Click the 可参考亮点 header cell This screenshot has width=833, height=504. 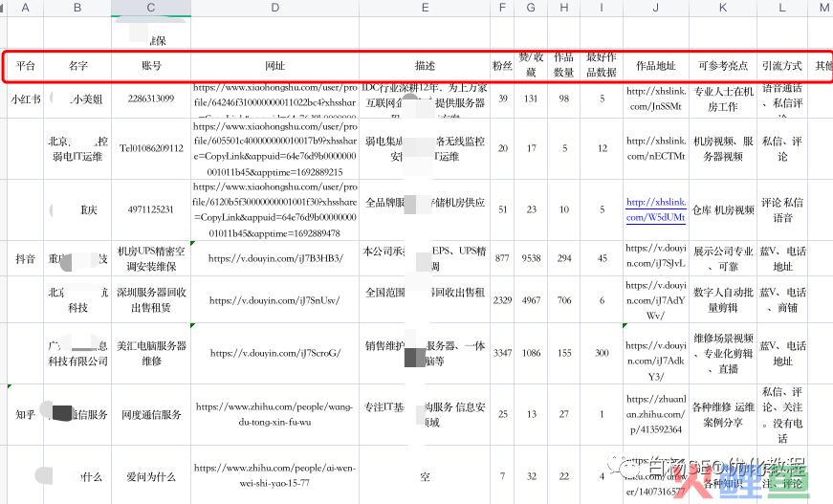coord(722,66)
